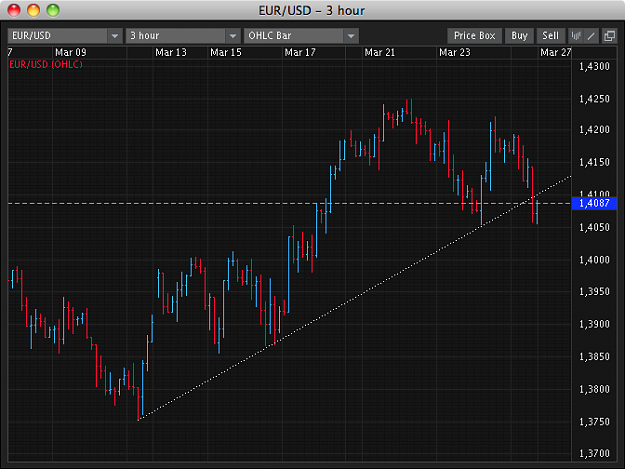Click the 1,4000 price axis label
This screenshot has width=625, height=469.
594,260
